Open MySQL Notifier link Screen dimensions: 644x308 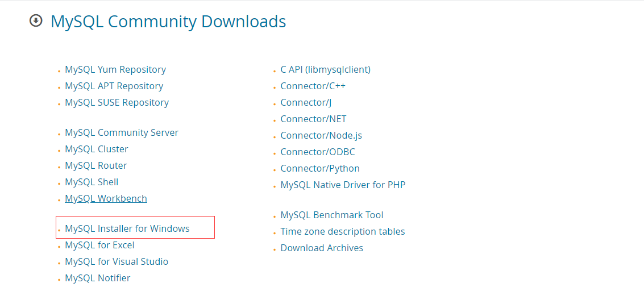coord(97,278)
